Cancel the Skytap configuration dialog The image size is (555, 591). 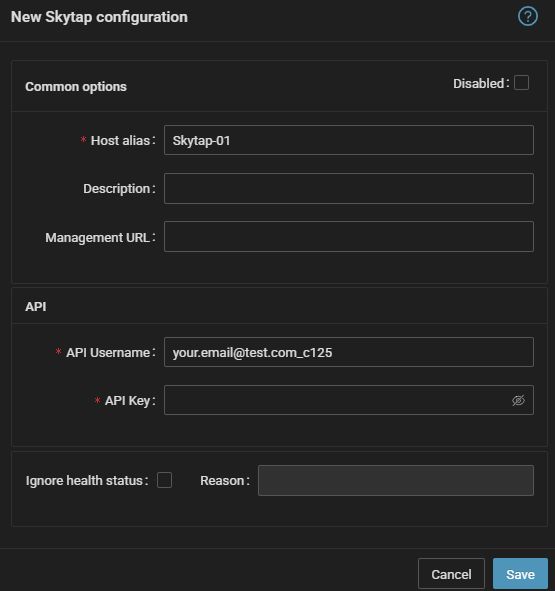pos(451,574)
